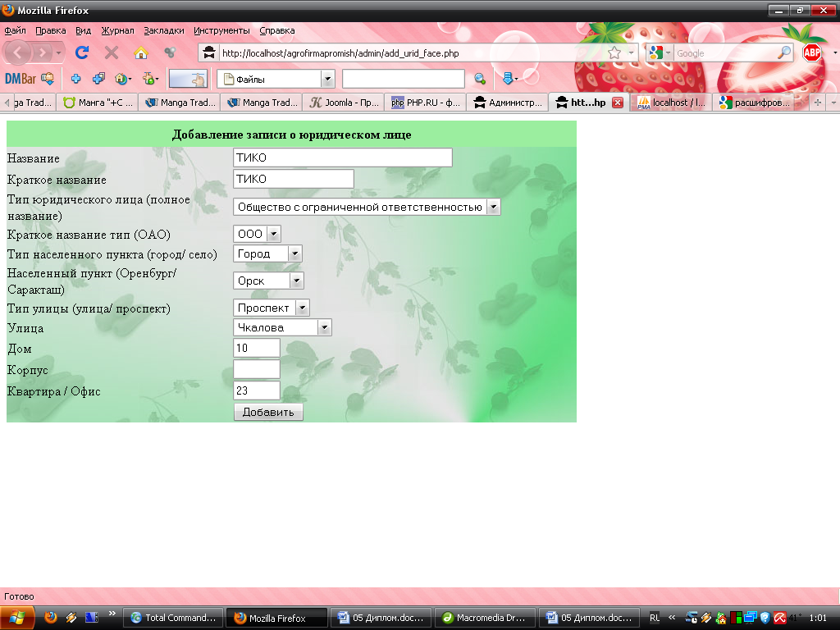Click the DMBar logo icon
The width and height of the screenshot is (840, 630).
tap(21, 79)
